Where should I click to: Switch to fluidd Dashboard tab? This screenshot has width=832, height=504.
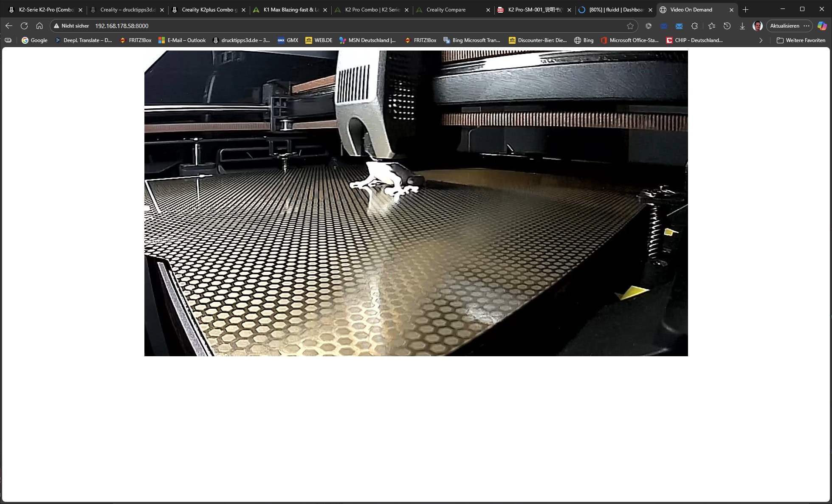(616, 10)
